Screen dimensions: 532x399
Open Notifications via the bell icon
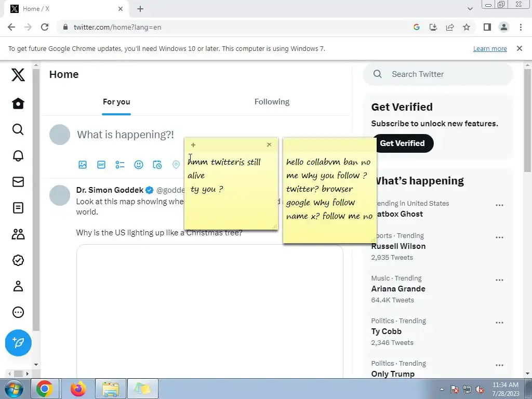(18, 156)
